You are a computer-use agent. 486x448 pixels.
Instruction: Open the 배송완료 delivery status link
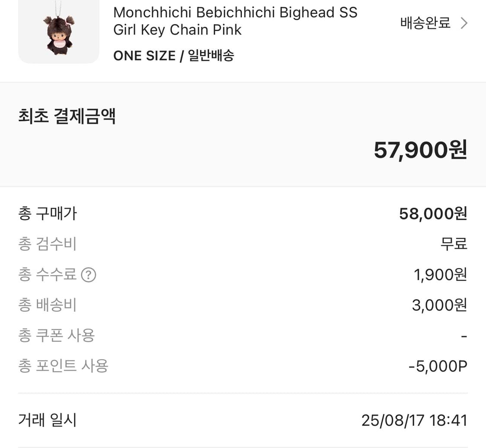click(425, 23)
